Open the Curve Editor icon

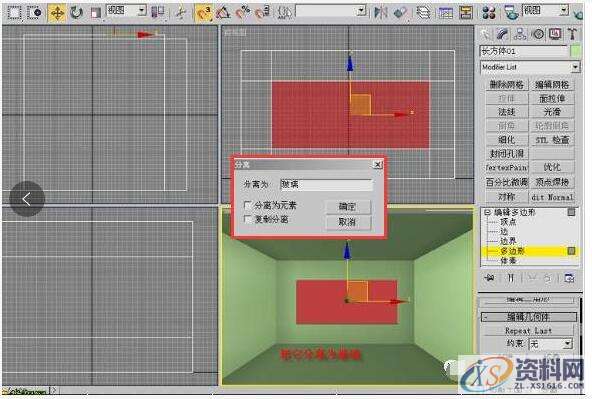click(x=446, y=13)
